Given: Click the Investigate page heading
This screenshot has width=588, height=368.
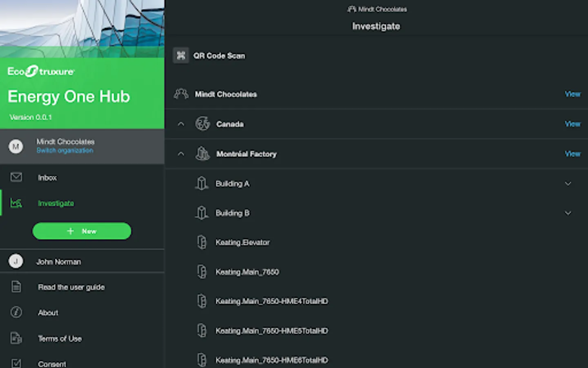Looking at the screenshot, I should 376,26.
